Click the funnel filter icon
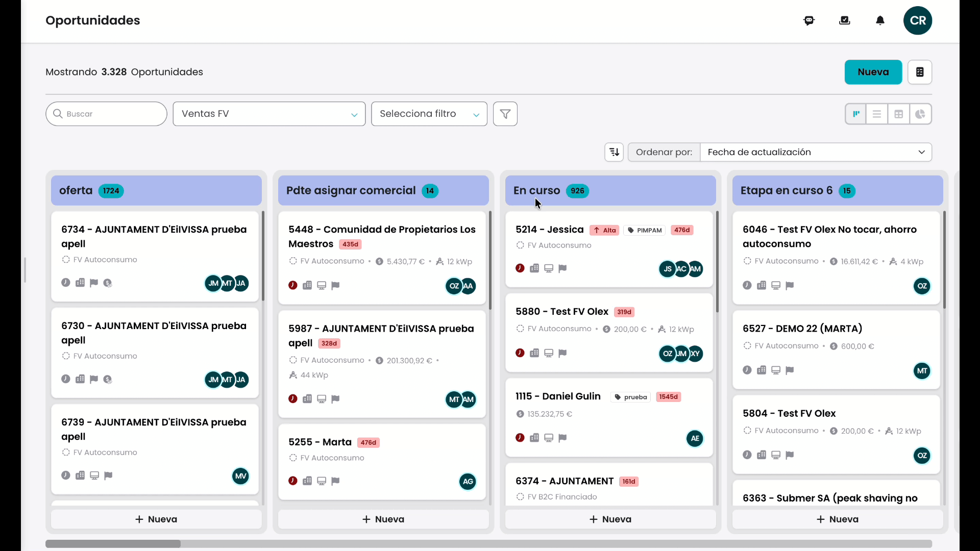This screenshot has width=980, height=551. (505, 114)
